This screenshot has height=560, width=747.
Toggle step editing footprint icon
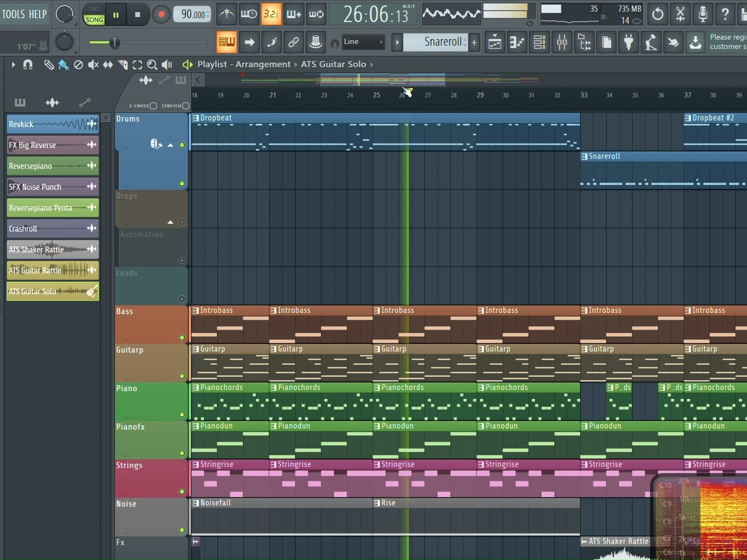[x=271, y=42]
